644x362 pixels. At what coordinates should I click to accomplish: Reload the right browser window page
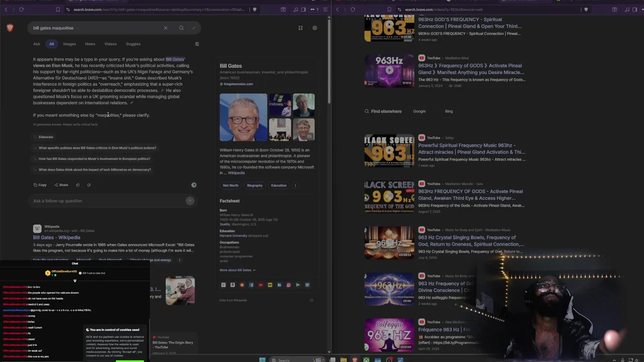coord(353,9)
